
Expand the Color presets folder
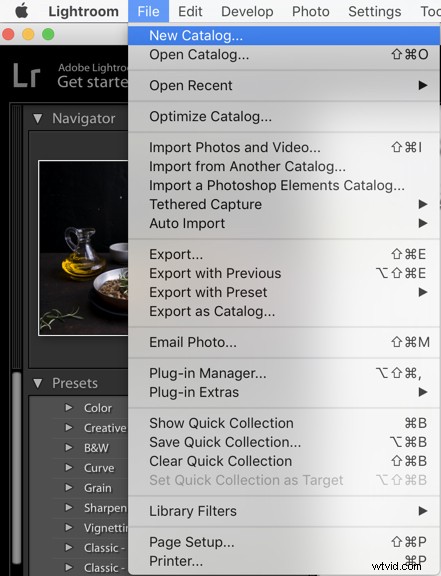[x=69, y=407]
